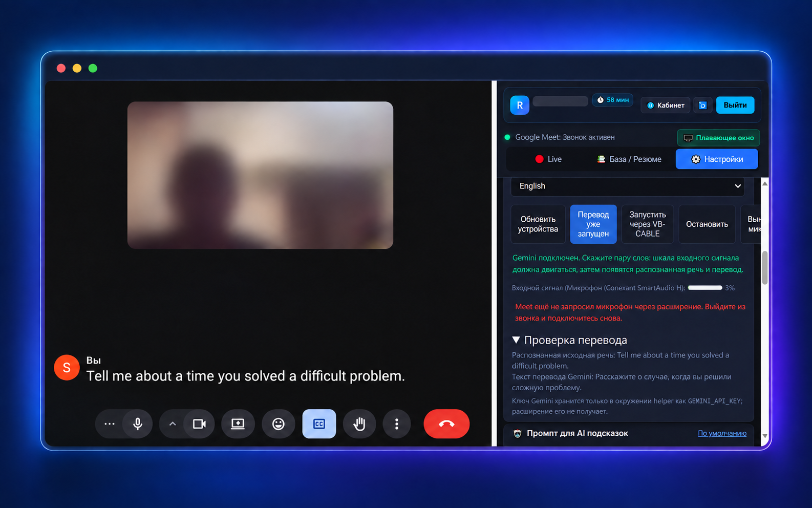
Task: Click the red macOS close window dot
Action: click(x=61, y=68)
